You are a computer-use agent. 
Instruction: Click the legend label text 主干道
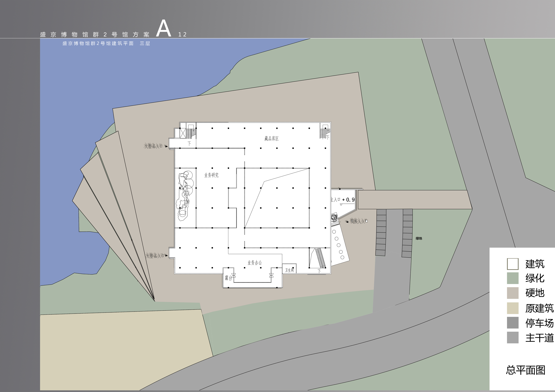[540, 338]
